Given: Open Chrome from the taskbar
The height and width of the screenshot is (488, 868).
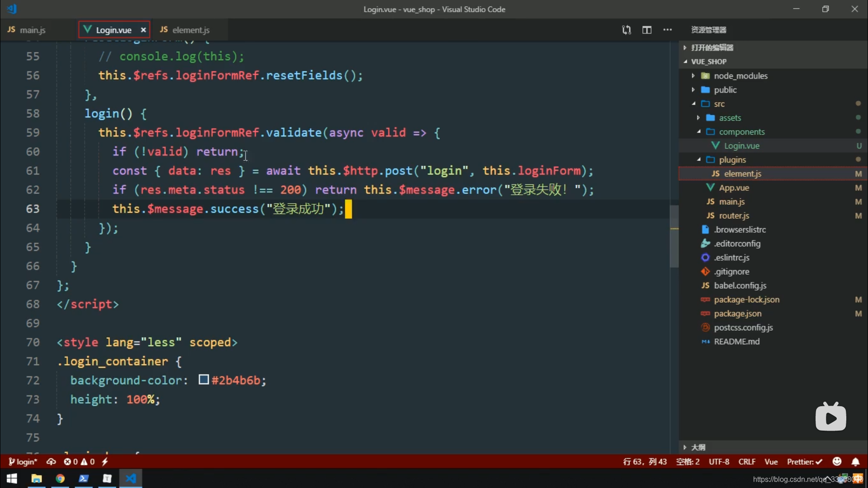Looking at the screenshot, I should tap(60, 479).
